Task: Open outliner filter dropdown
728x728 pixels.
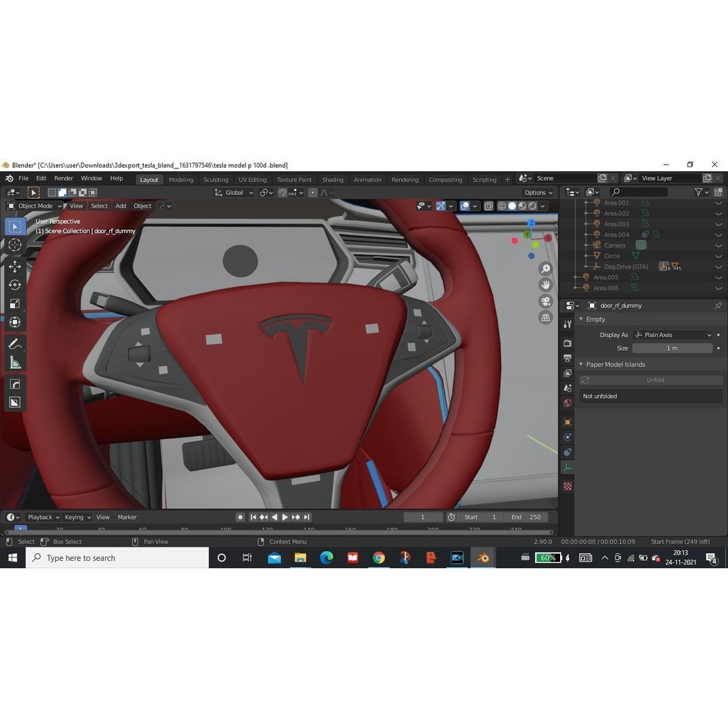Action: coord(701,191)
